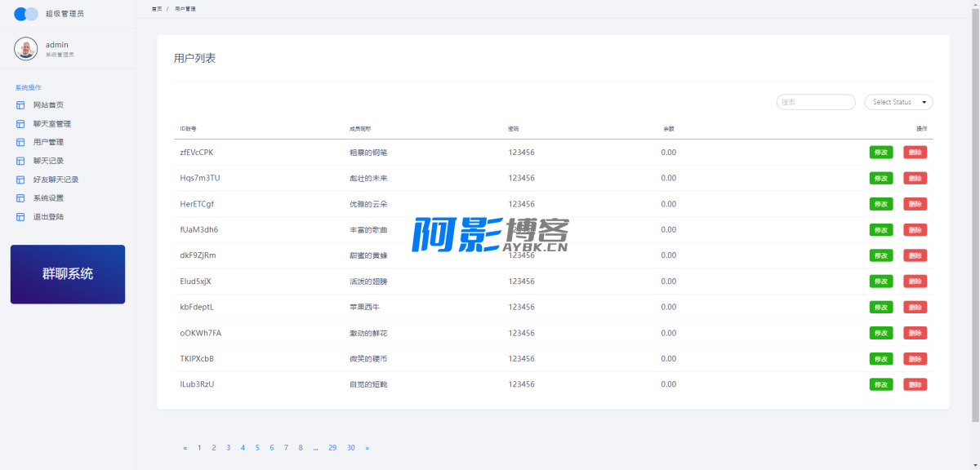Click 修改 for user zfEVcCPK

881,153
